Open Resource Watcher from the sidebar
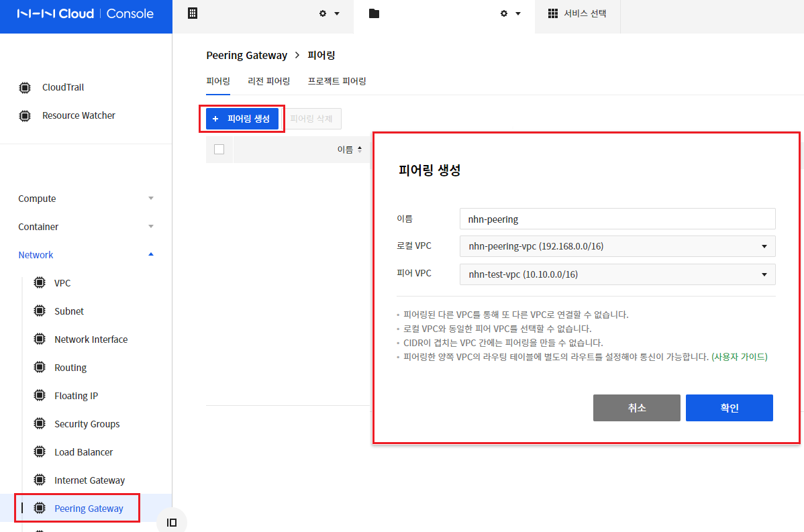Viewport: 804px width, 532px height. [x=79, y=116]
